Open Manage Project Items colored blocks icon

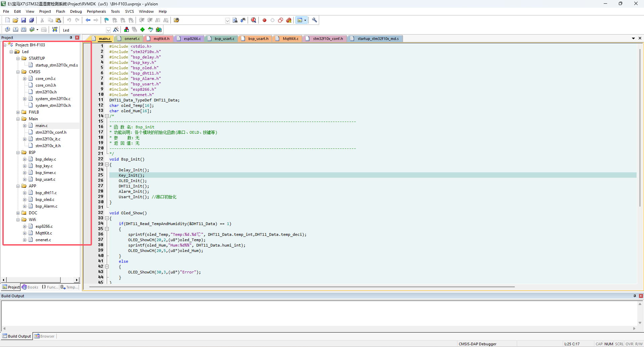pos(127,30)
